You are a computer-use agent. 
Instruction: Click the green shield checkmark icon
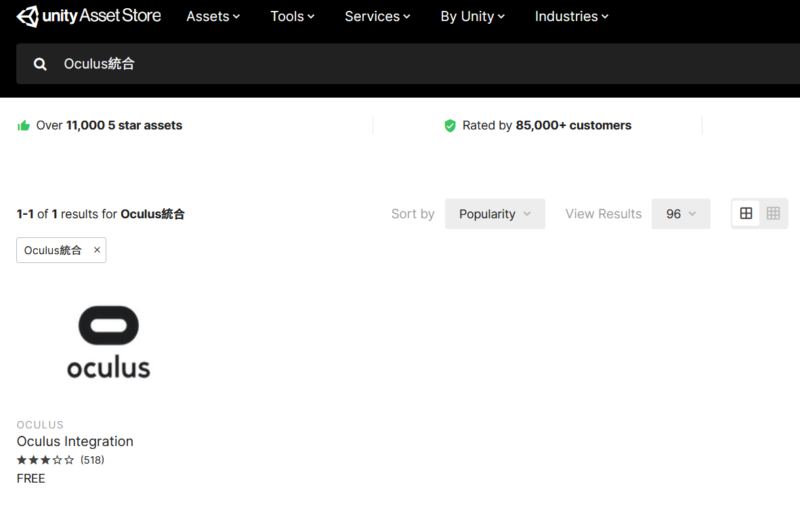pos(449,125)
